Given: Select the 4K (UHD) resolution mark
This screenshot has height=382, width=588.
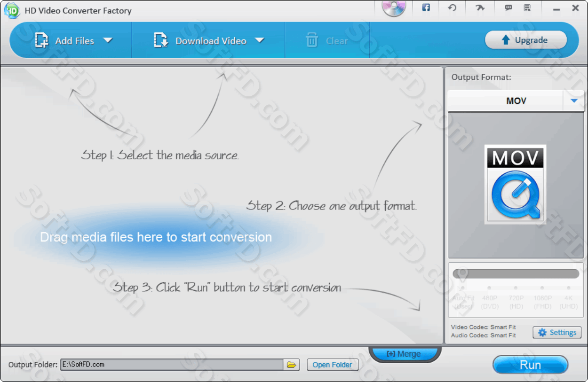Looking at the screenshot, I should click(x=569, y=298).
